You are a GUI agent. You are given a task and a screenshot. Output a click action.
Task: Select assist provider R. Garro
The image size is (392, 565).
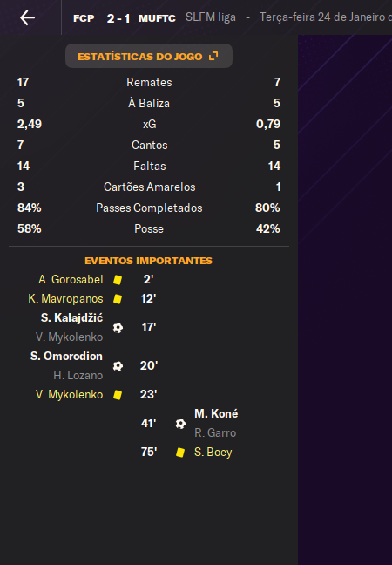pos(215,432)
